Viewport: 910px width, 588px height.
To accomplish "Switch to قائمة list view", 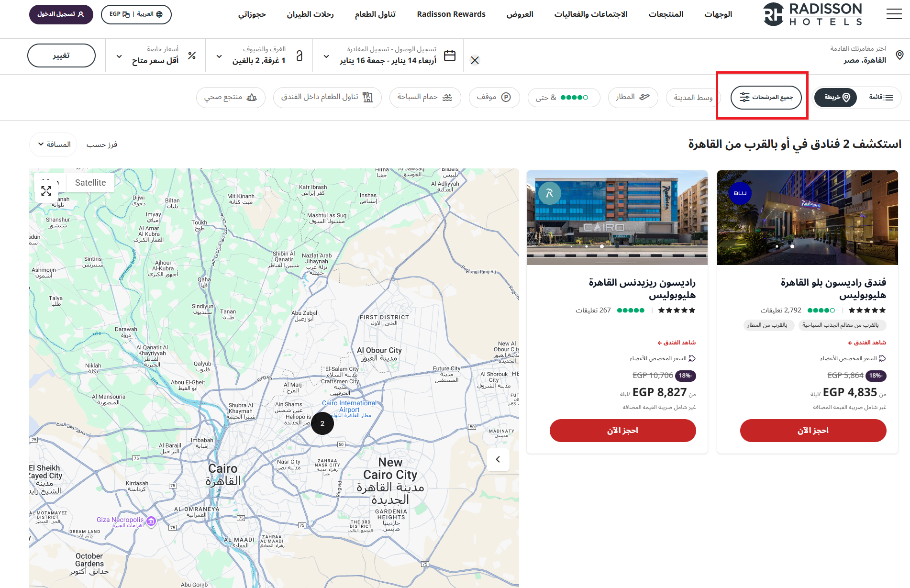I will 881,97.
